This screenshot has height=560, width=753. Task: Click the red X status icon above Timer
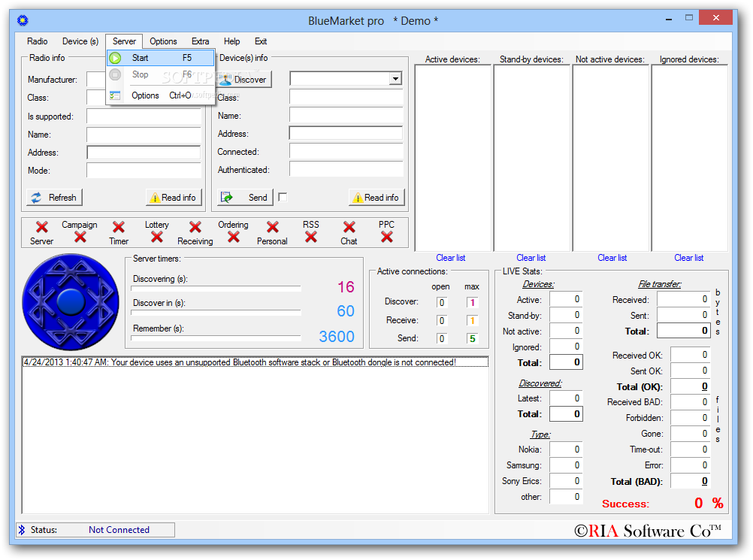119,227
